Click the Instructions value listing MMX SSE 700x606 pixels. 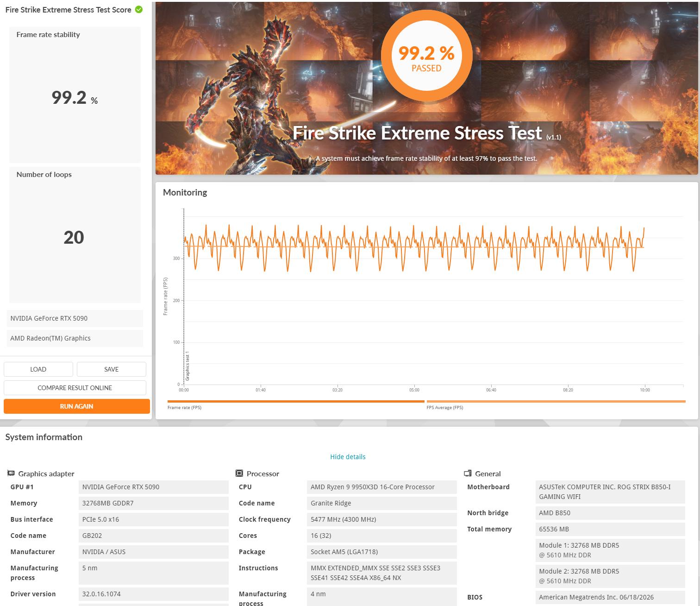pyautogui.click(x=382, y=573)
